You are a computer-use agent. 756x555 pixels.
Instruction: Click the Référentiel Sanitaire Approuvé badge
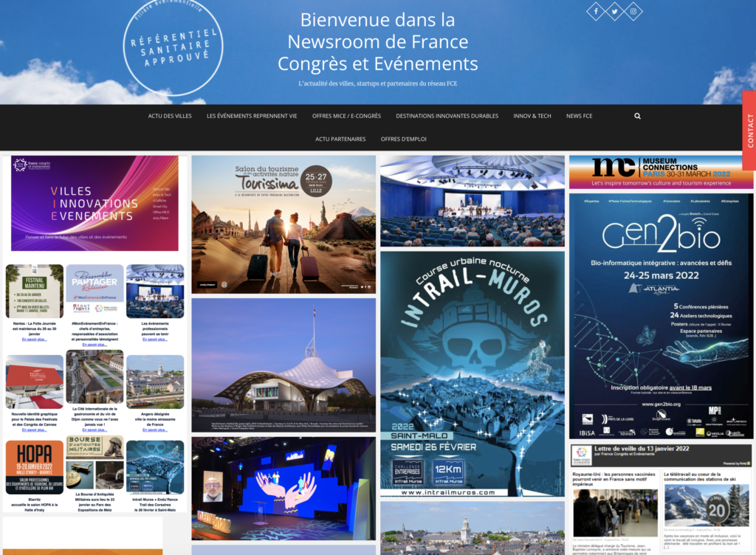point(173,48)
